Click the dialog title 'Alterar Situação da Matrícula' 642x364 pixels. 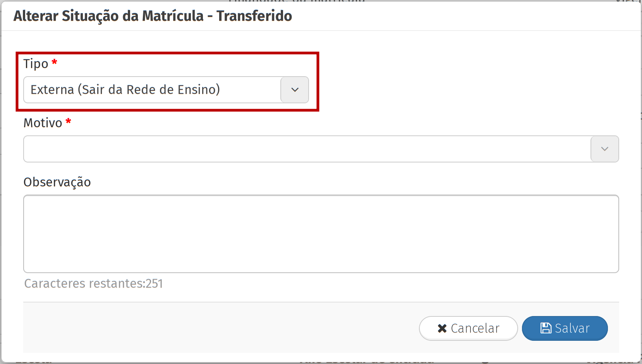point(108,16)
